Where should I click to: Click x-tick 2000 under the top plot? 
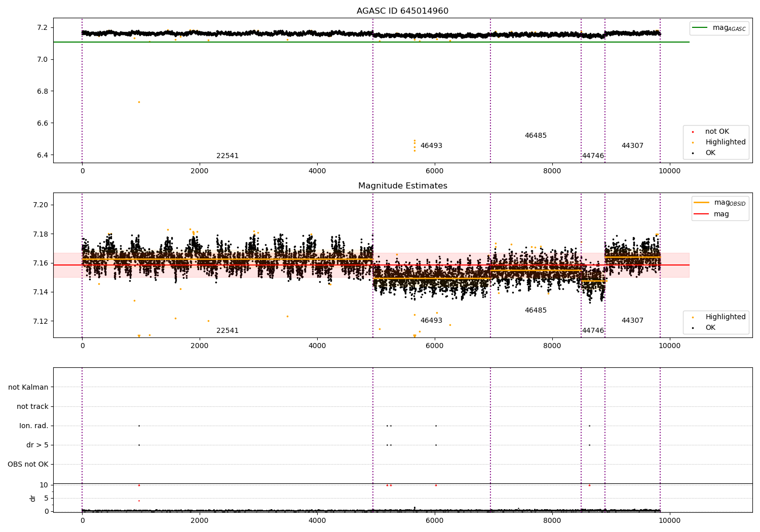pyautogui.click(x=200, y=171)
